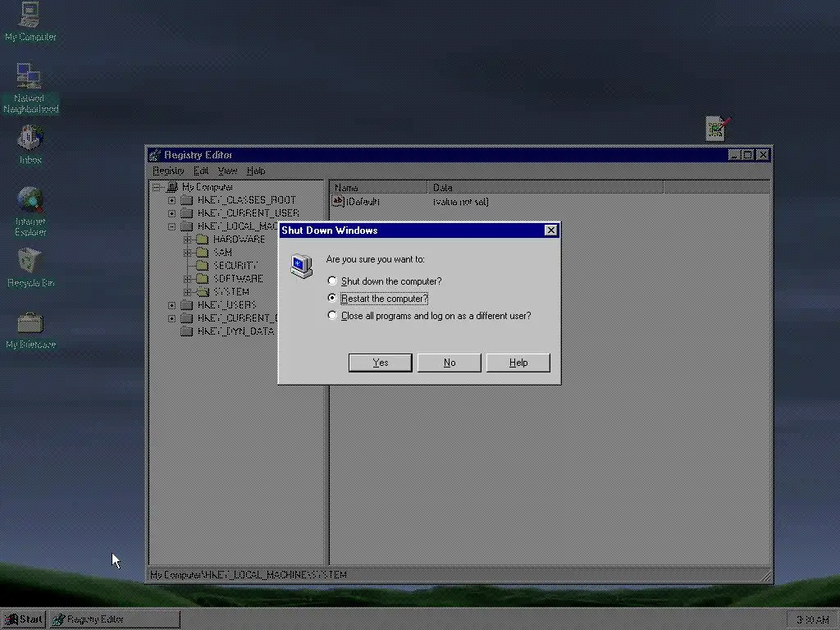Click the Registry Editor taskbar button
The height and width of the screenshot is (630, 840).
point(115,619)
